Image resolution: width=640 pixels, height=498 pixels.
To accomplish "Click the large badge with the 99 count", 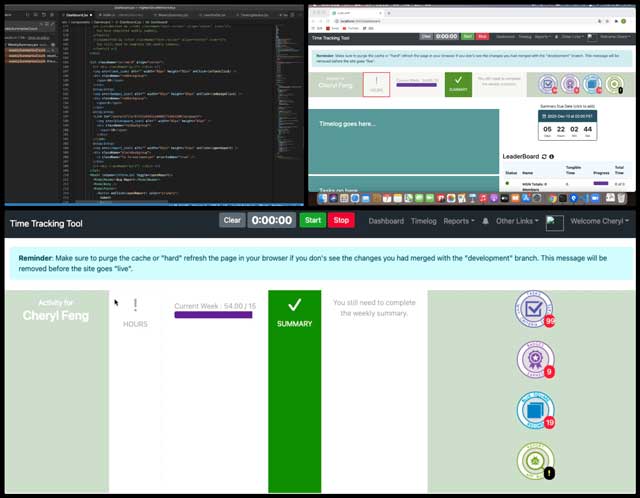I will [533, 310].
